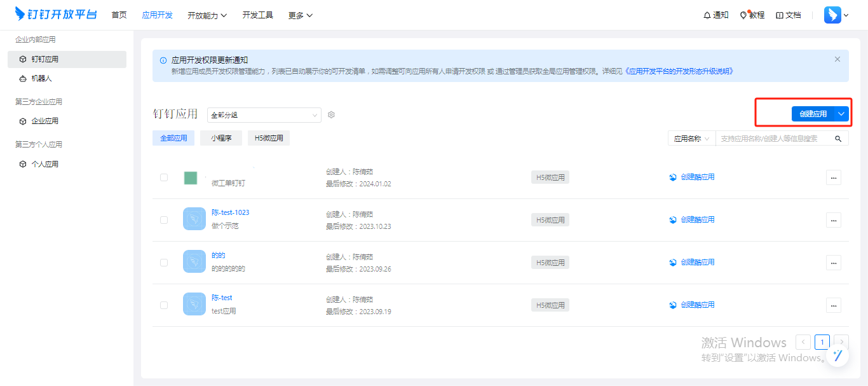The image size is (868, 386).
Task: Open 教程 tutorials in top bar
Action: 752,15
